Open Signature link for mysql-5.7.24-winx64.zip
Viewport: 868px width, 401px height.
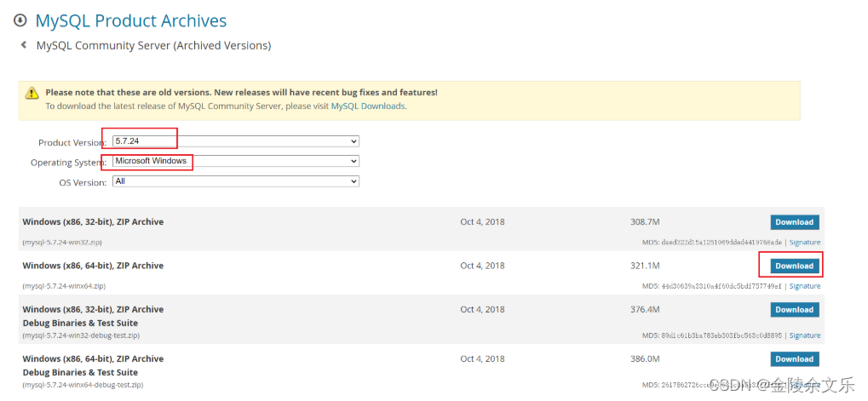[x=805, y=286]
